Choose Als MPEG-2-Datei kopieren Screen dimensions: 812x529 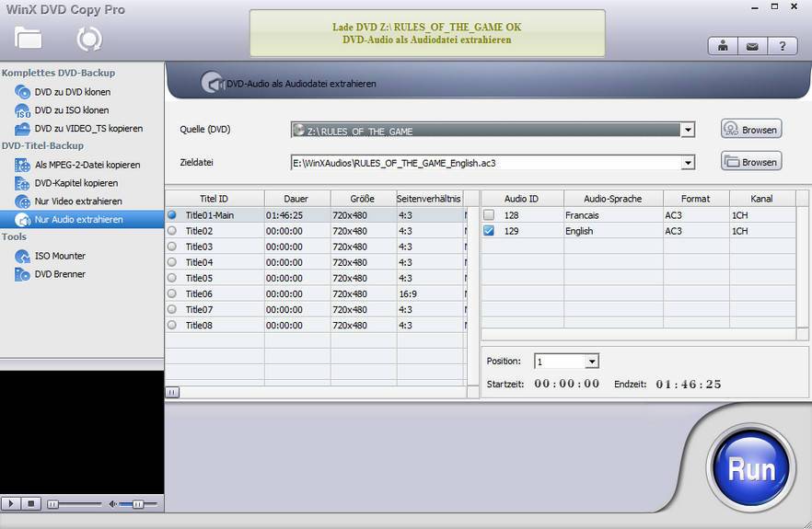tap(87, 165)
